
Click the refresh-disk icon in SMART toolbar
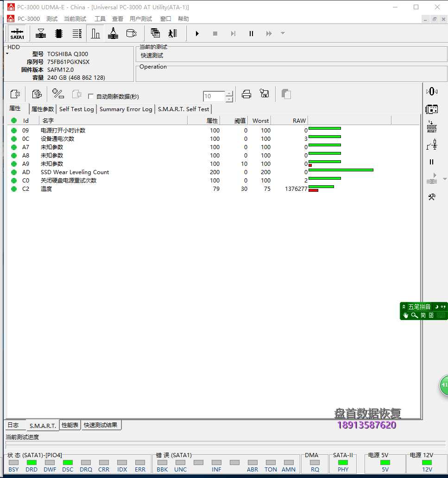pyautogui.click(x=37, y=94)
